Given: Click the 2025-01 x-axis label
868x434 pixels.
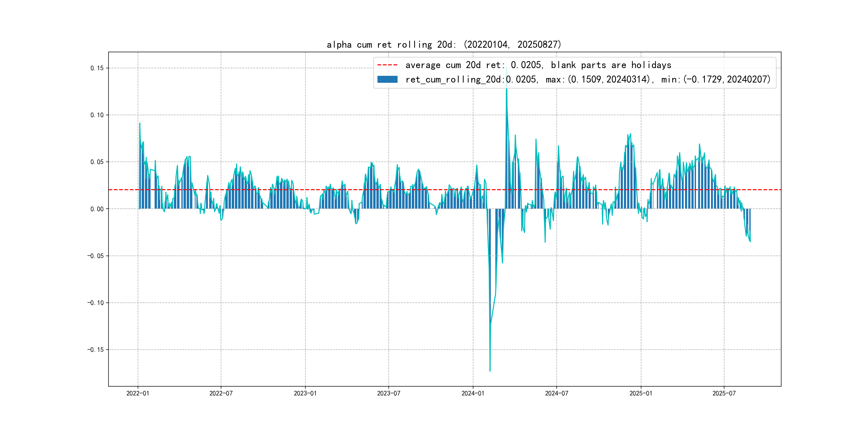Looking at the screenshot, I should (641, 393).
